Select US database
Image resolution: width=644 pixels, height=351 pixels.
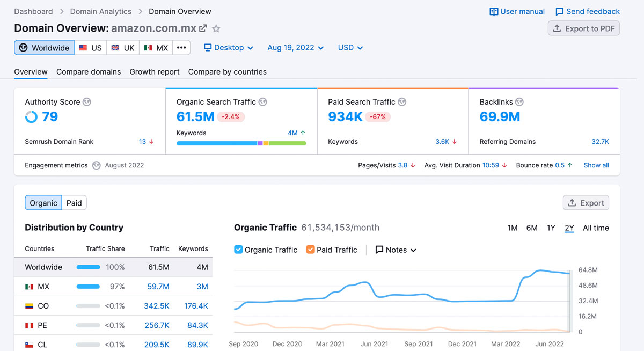(x=90, y=47)
